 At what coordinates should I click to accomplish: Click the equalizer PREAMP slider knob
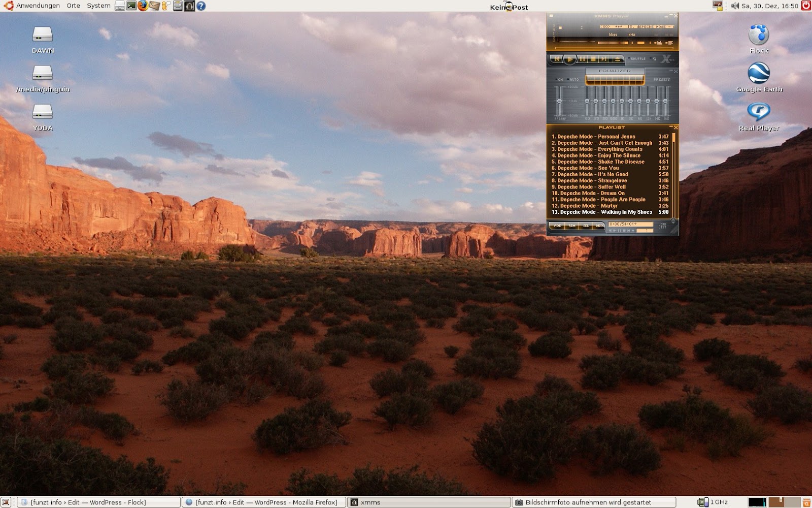click(559, 101)
